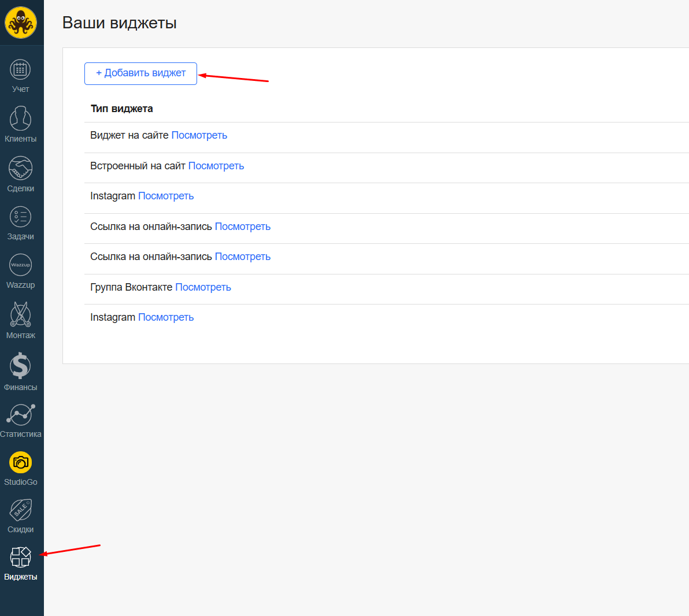
Task: View the Виджет на сайте widget
Action: click(199, 135)
